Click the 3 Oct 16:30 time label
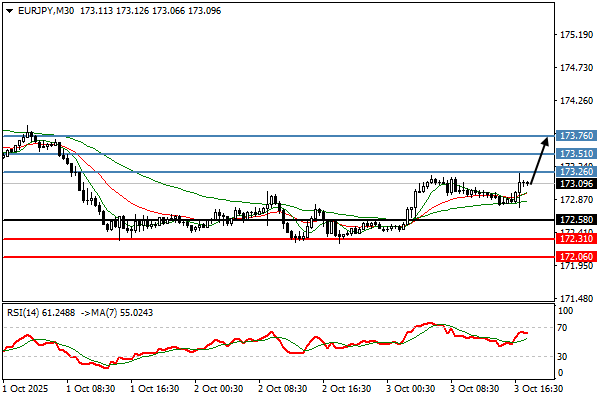This screenshot has height=400, width=600. (538, 388)
